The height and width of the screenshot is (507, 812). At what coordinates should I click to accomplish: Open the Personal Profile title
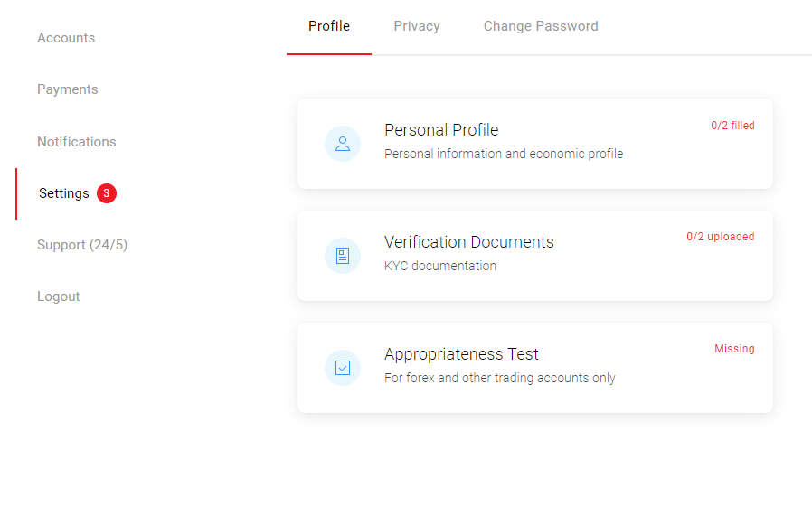point(441,130)
